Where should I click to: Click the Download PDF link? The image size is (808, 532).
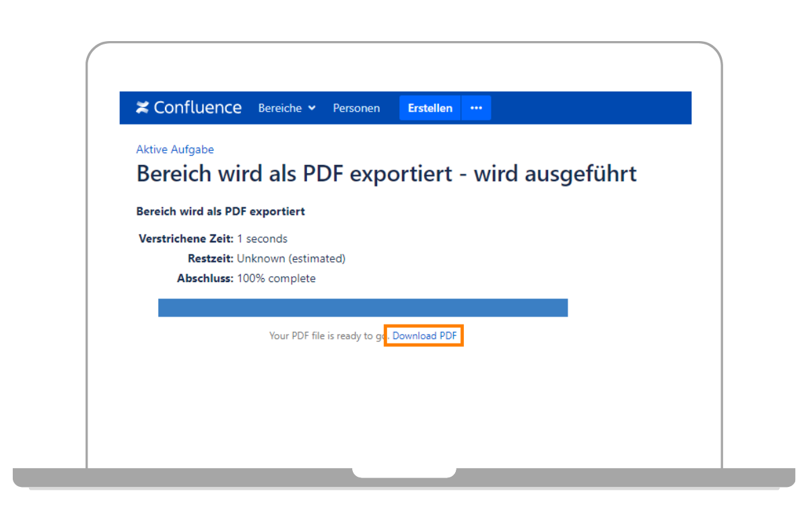(424, 335)
